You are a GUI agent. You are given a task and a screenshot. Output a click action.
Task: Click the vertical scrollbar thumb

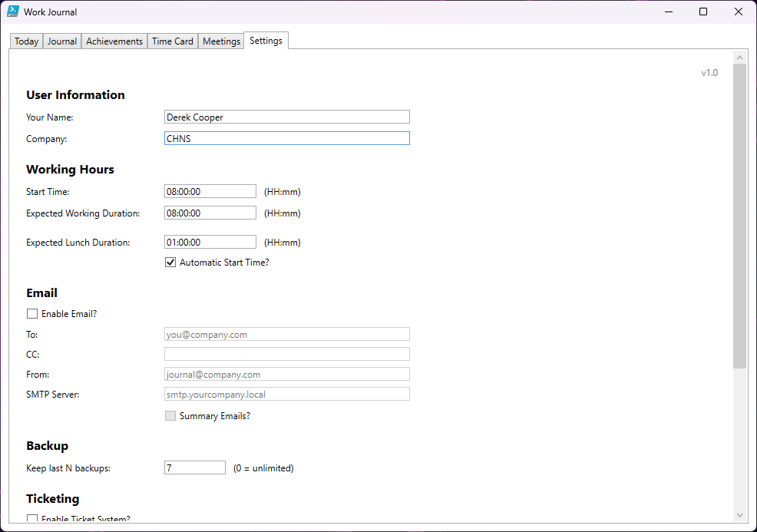pos(739,215)
